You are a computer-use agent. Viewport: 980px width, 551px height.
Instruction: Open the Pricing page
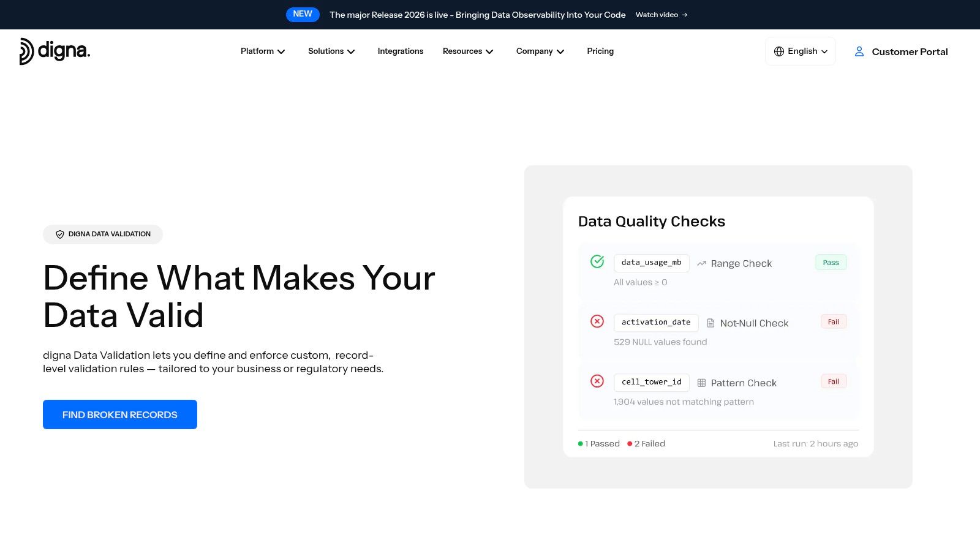pyautogui.click(x=600, y=51)
